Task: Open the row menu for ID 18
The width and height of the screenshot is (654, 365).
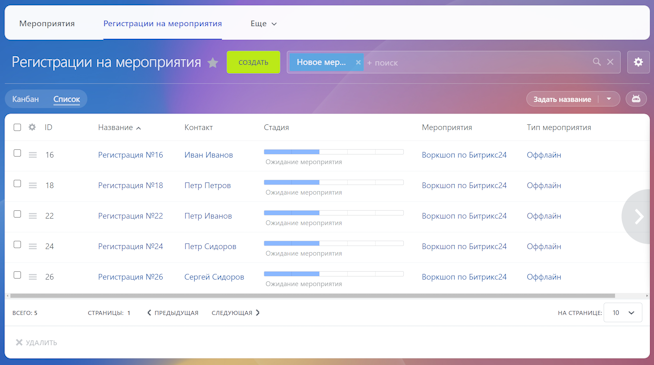Action: point(33,185)
